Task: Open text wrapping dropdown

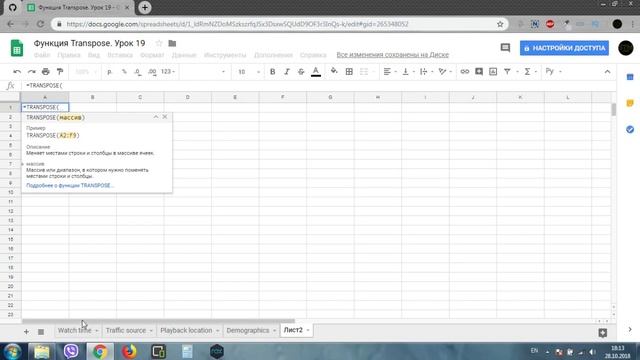Action: [x=427, y=71]
